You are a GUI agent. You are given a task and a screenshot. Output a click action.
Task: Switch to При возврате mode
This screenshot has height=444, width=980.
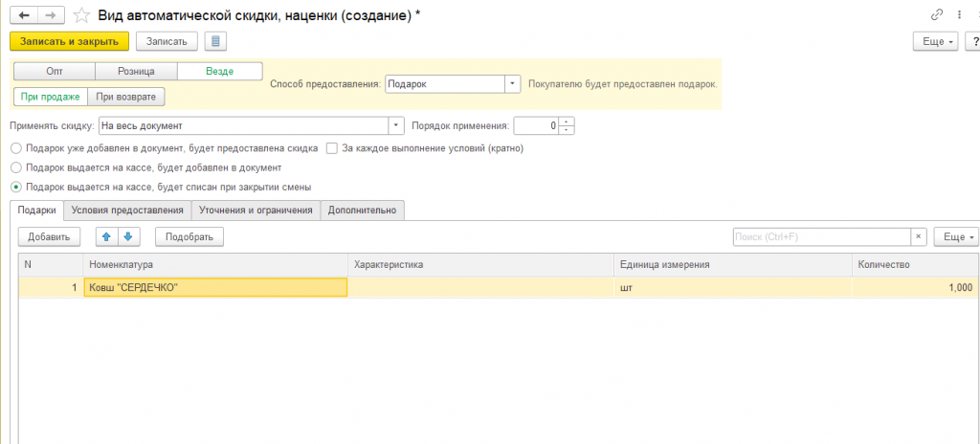pyautogui.click(x=126, y=97)
